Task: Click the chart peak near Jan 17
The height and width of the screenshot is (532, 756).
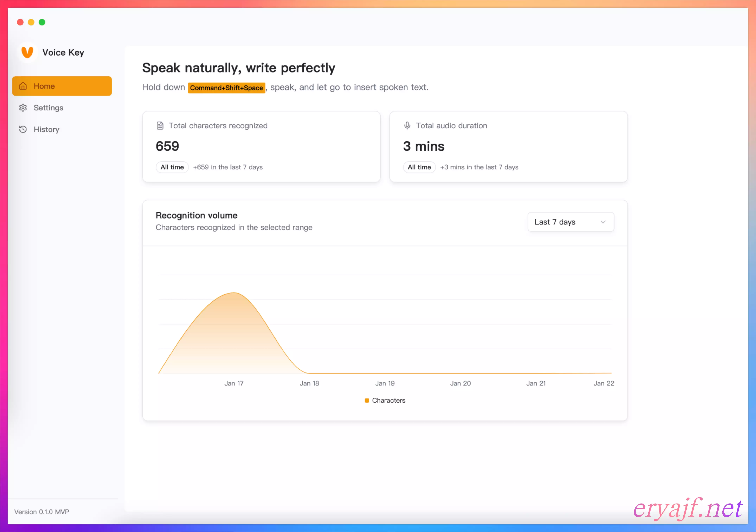Action: (233, 293)
